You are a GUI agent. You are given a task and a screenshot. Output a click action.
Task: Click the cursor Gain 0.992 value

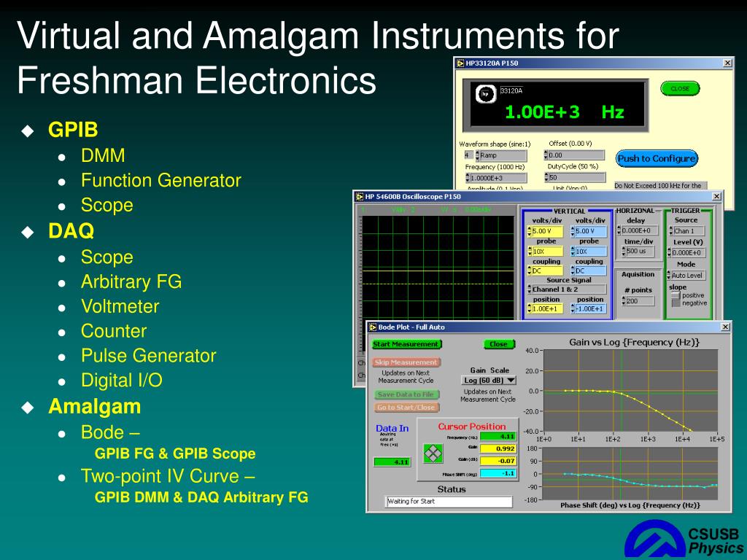click(498, 448)
